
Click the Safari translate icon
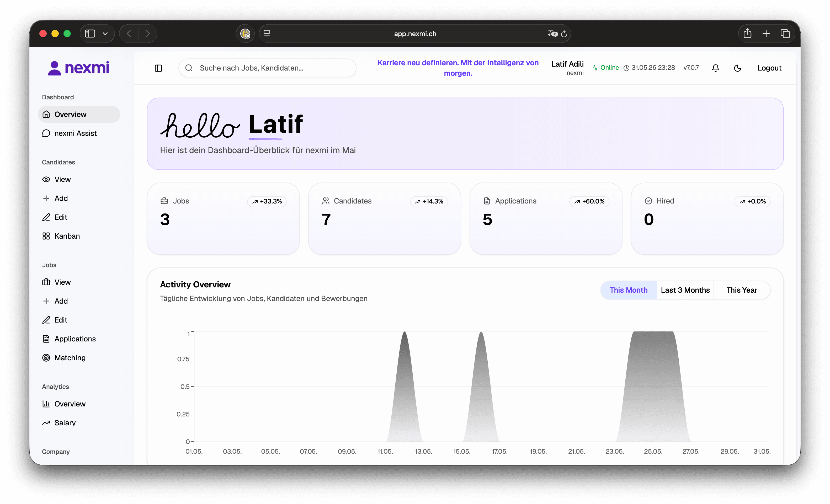point(552,34)
